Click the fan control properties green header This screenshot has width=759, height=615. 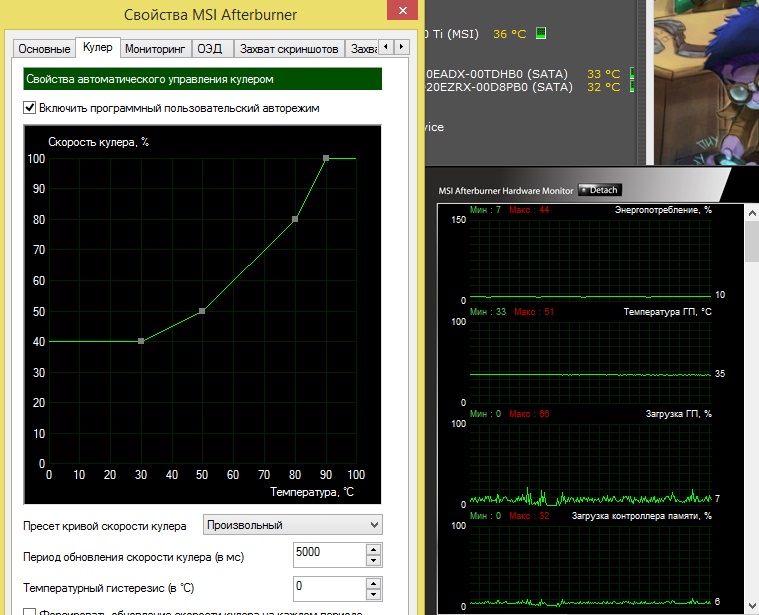click(x=202, y=79)
